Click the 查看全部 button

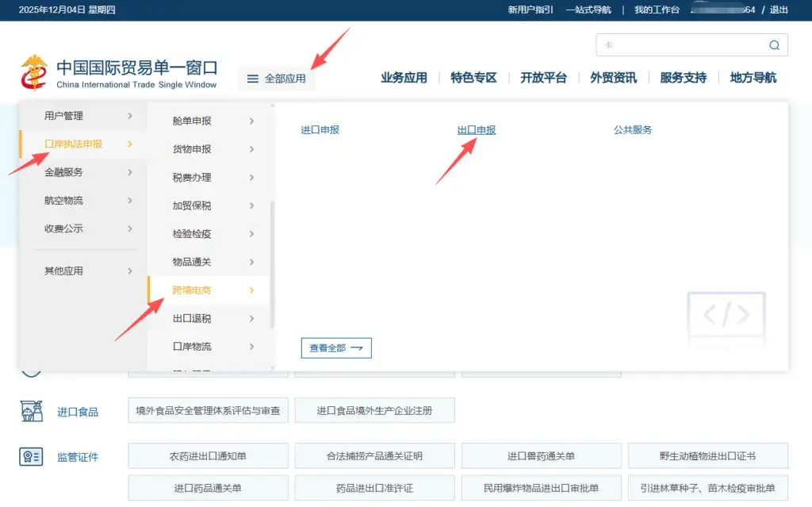335,348
